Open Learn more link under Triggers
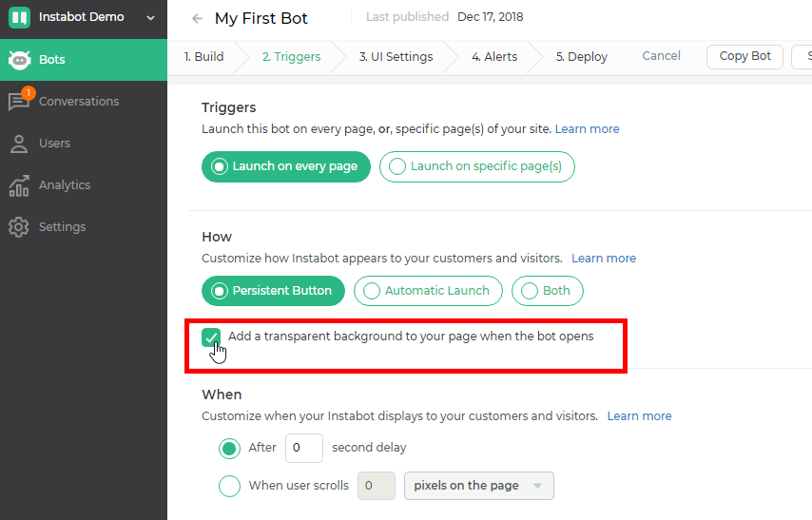Viewport: 812px width, 520px height. (x=588, y=129)
